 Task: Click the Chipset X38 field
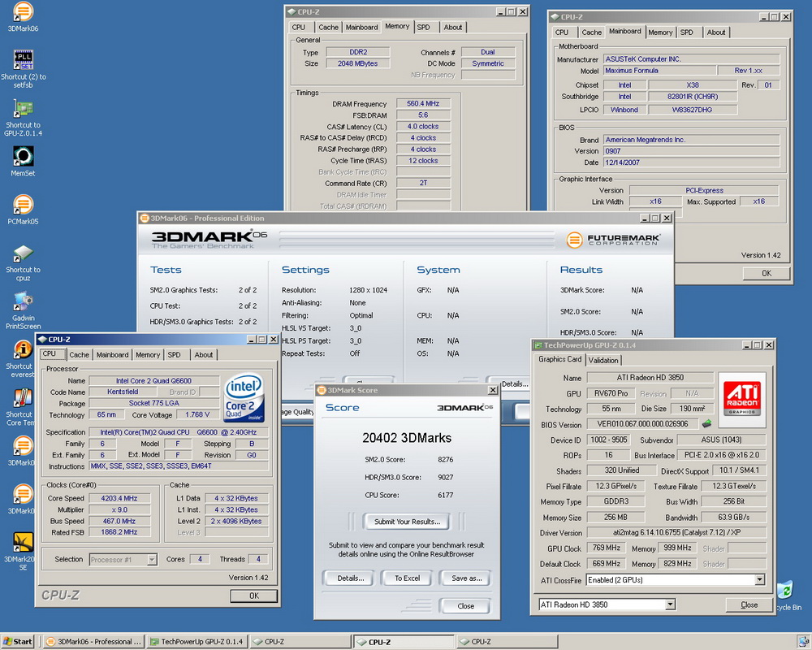pos(693,85)
